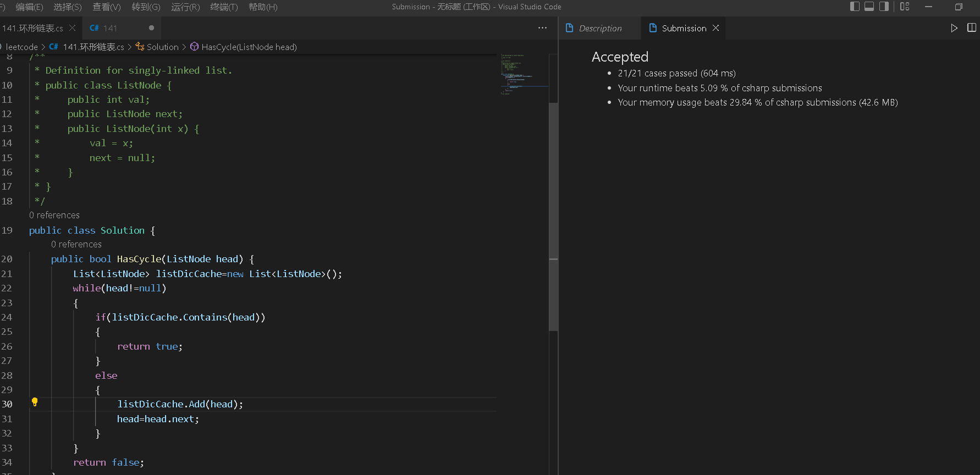The height and width of the screenshot is (475, 980).
Task: Click the Accepted heading in Submission panel
Action: pos(620,57)
